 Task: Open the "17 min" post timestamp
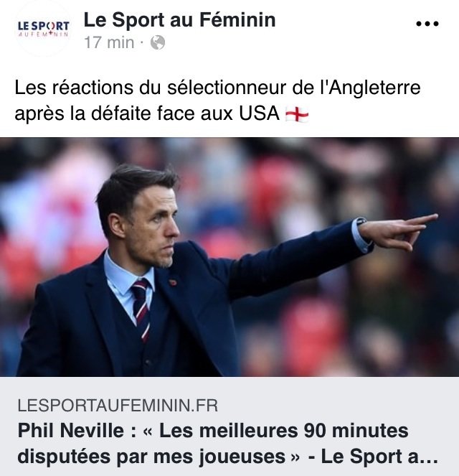tap(109, 43)
